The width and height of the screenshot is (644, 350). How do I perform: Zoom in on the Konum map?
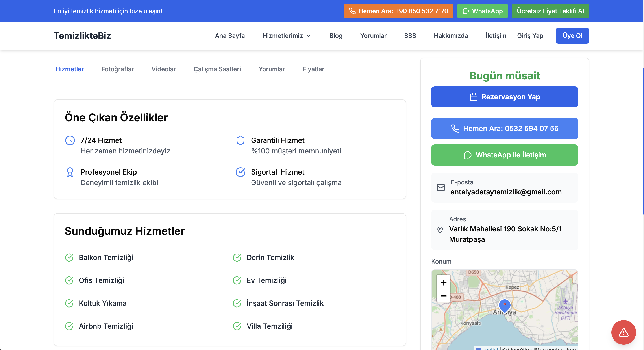[444, 283]
